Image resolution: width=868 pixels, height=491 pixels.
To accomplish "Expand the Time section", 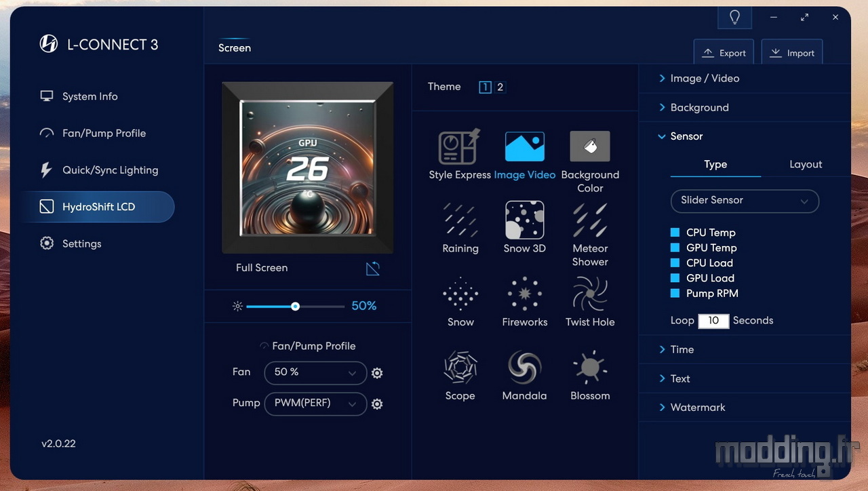I will coord(745,350).
